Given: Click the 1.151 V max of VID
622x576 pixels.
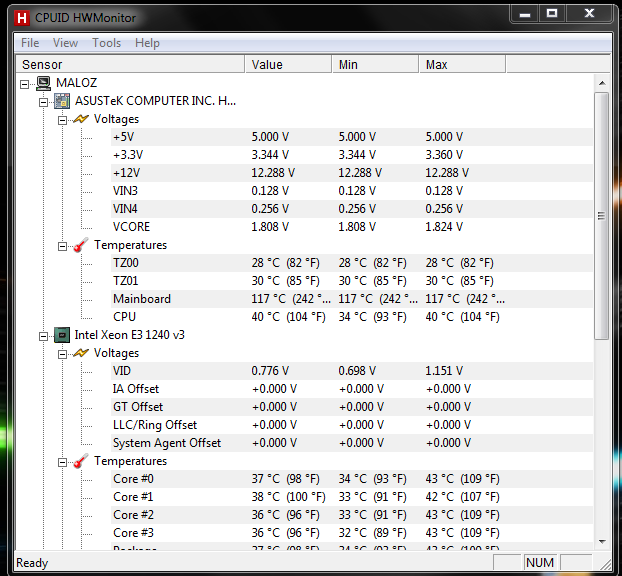Looking at the screenshot, I should [444, 371].
